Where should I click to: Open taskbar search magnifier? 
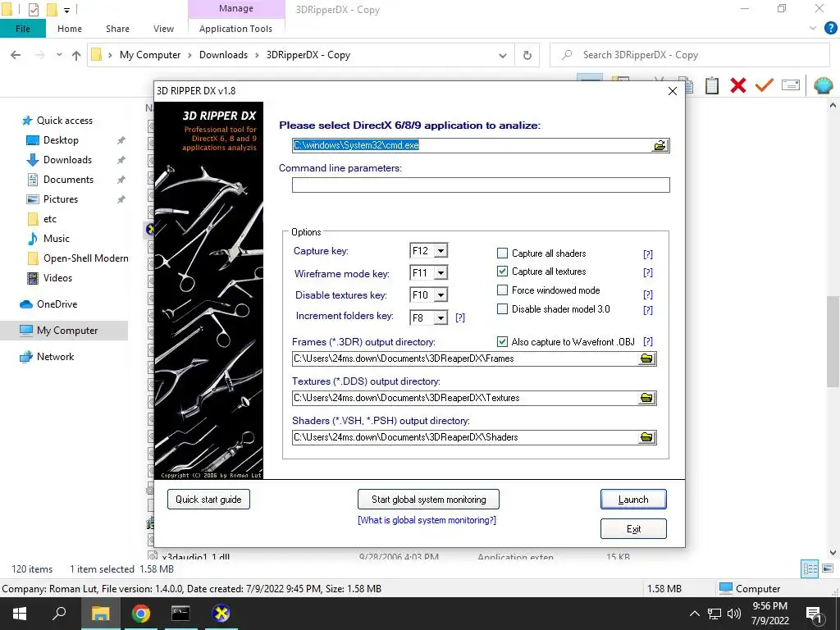tap(59, 614)
